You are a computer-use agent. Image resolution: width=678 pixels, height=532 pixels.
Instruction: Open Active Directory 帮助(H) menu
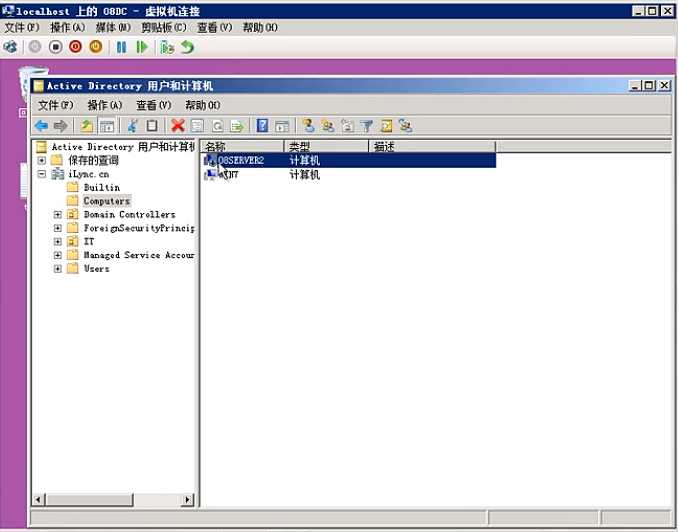coord(203,105)
